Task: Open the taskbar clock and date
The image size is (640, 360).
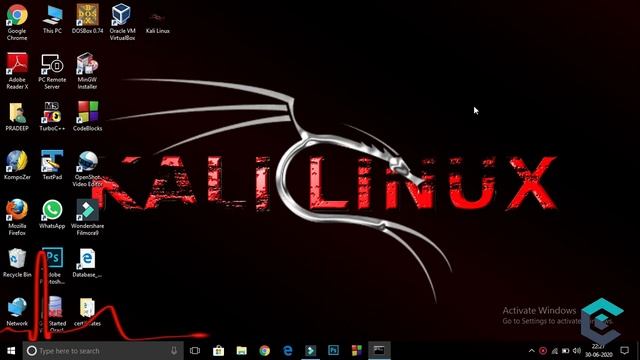Action: click(598, 351)
